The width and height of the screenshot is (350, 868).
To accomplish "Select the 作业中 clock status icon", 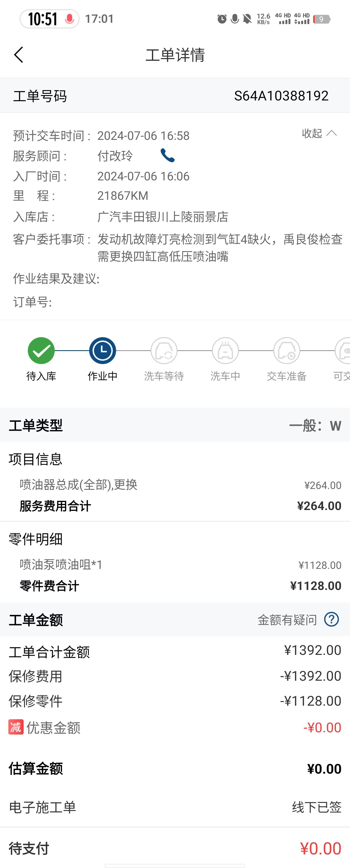I will [x=102, y=350].
